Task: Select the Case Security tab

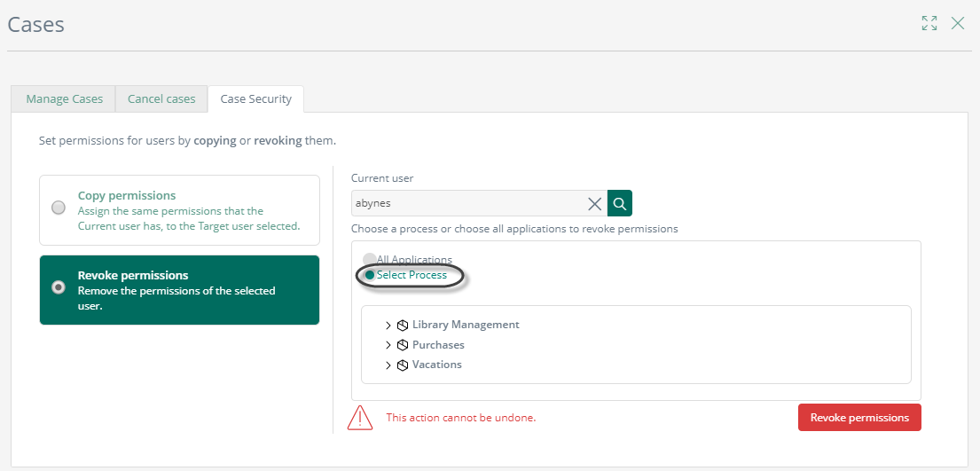Action: click(x=255, y=98)
